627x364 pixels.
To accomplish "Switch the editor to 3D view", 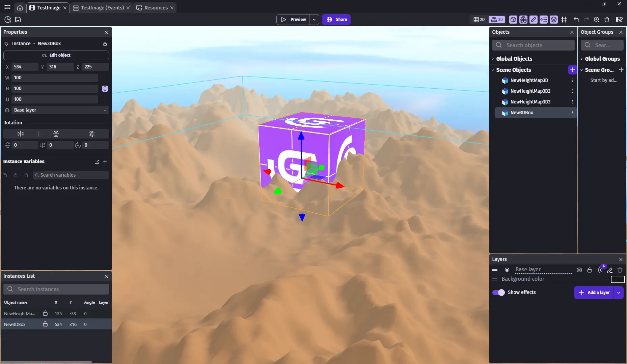I will tap(497, 20).
